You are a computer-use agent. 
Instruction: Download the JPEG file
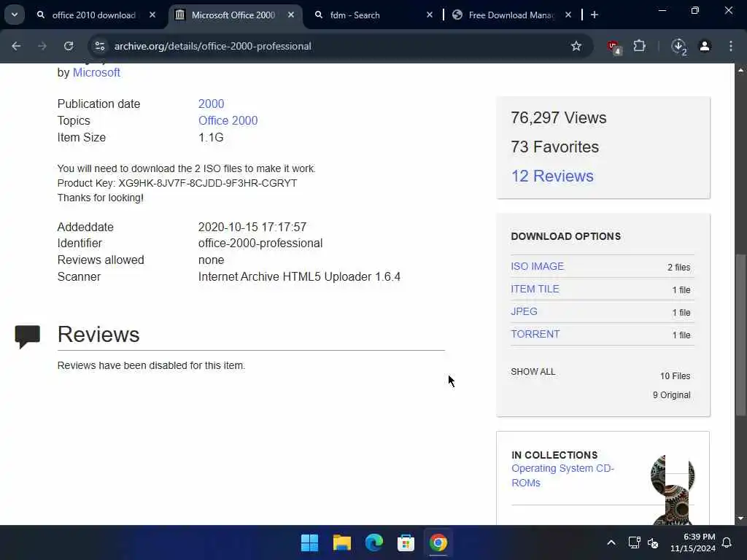pyautogui.click(x=524, y=311)
